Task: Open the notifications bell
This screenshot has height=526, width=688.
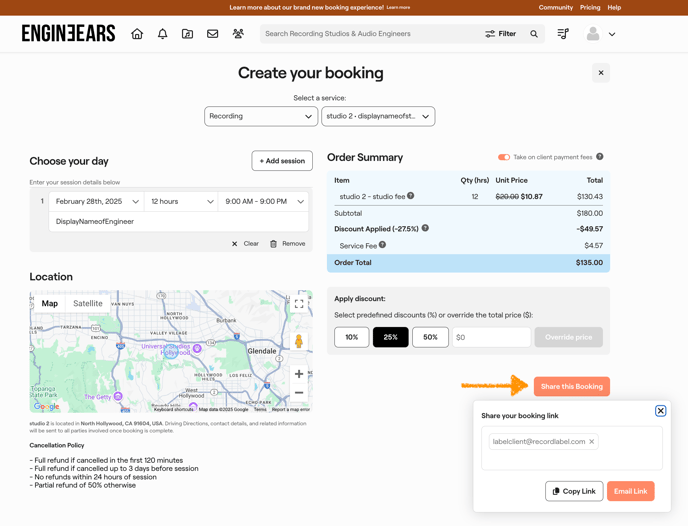Action: pos(162,34)
